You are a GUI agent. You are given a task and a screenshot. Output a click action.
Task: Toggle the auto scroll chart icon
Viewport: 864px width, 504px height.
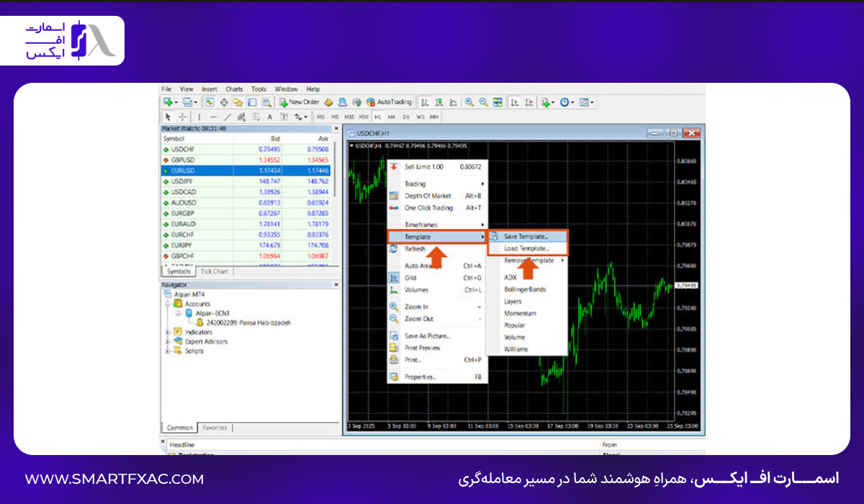pos(516,102)
